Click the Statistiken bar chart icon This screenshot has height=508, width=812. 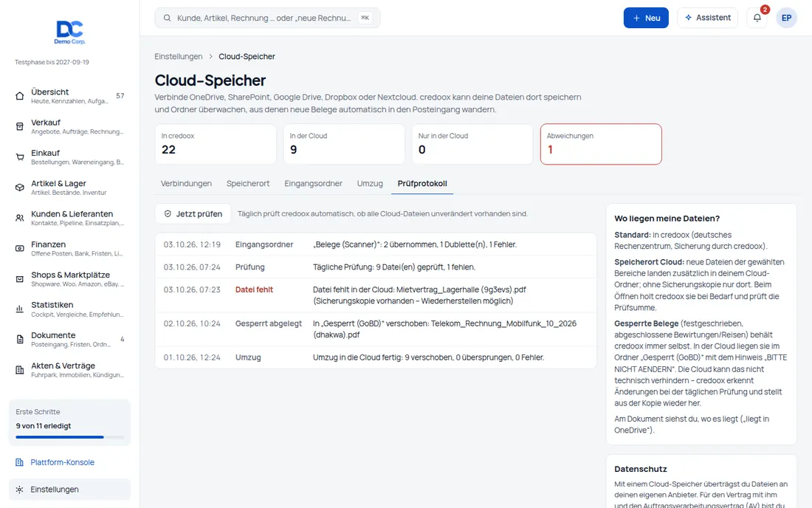(20, 309)
